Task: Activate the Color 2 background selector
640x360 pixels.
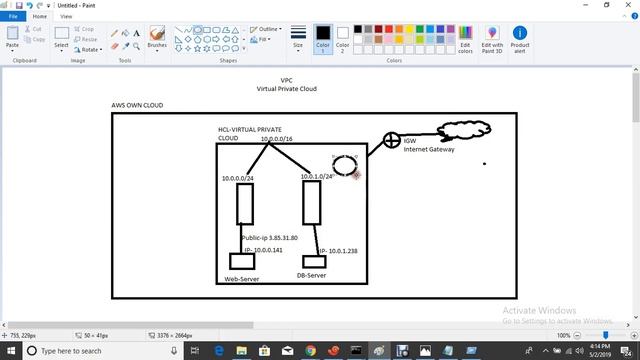Action: coord(342,39)
